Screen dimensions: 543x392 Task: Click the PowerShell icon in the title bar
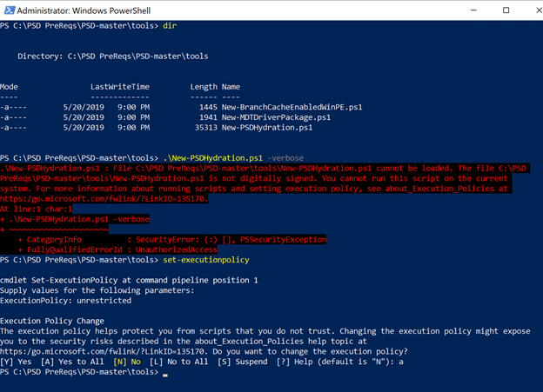click(10, 10)
